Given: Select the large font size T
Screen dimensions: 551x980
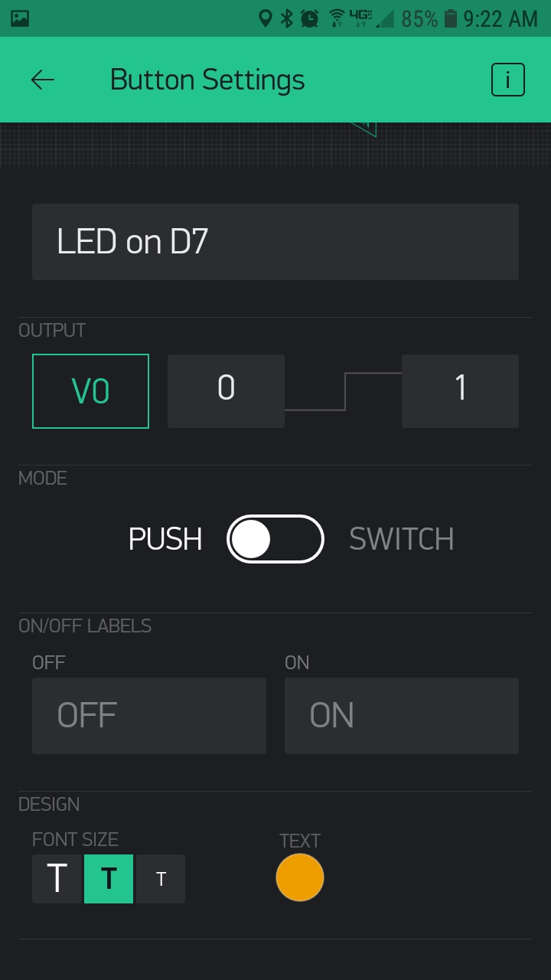Looking at the screenshot, I should pos(57,879).
